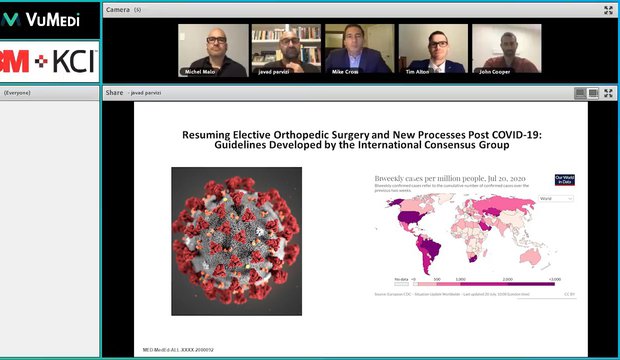Click the Our World in Data badge
The height and width of the screenshot is (360, 620).
point(565,180)
